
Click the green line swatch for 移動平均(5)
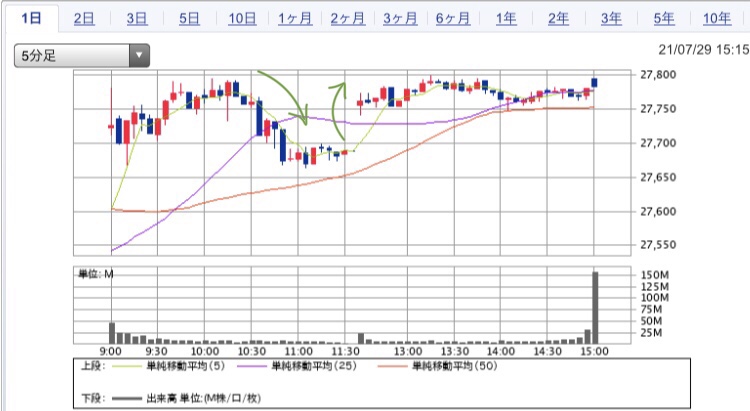126,367
